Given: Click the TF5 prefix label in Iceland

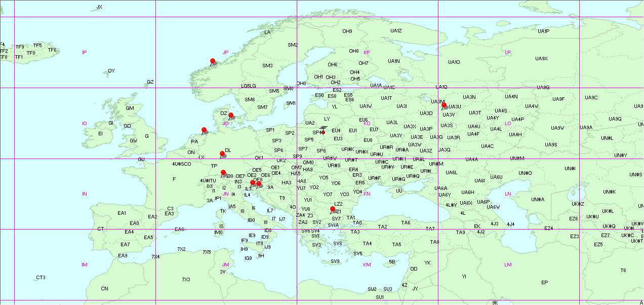Looking at the screenshot, I should 37,46.
